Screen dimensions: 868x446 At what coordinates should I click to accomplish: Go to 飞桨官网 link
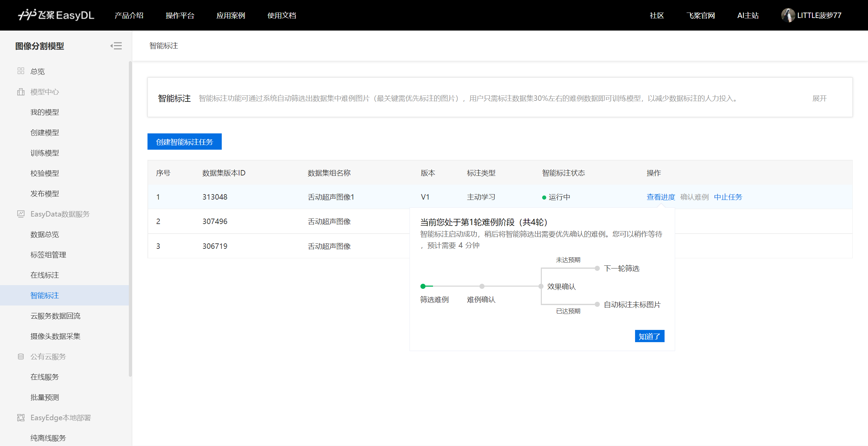pos(701,15)
